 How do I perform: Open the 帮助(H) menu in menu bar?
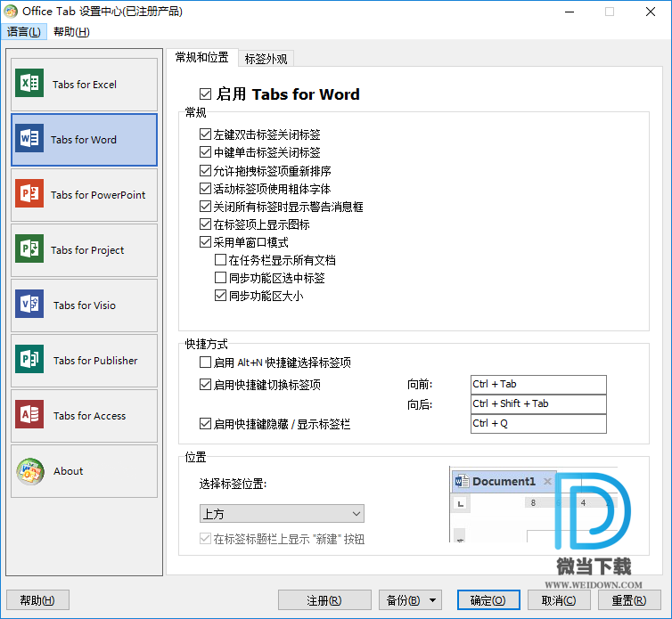pyautogui.click(x=71, y=32)
